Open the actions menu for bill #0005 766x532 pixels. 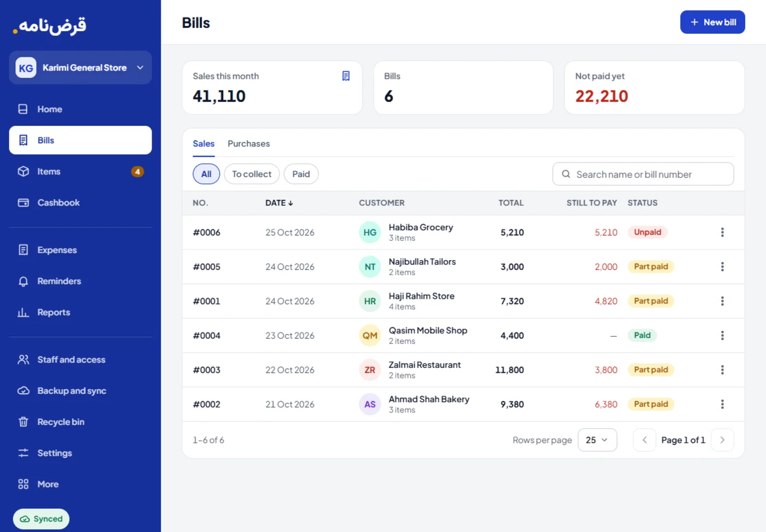(722, 267)
